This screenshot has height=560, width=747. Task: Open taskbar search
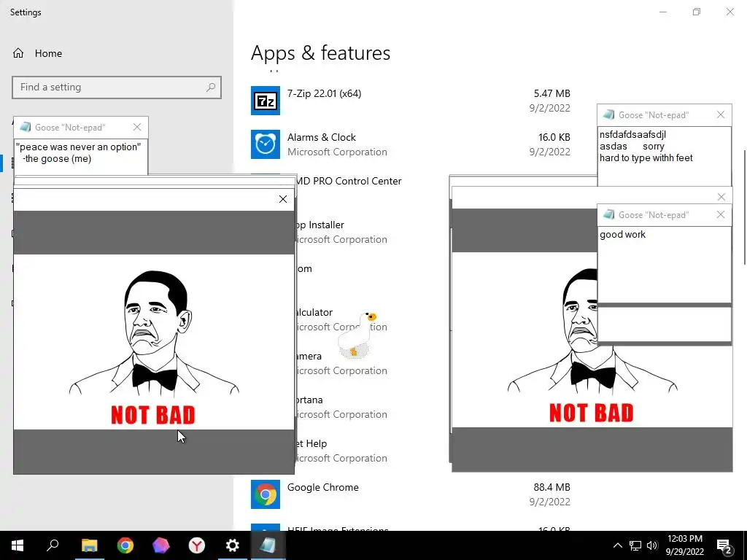tap(53, 545)
